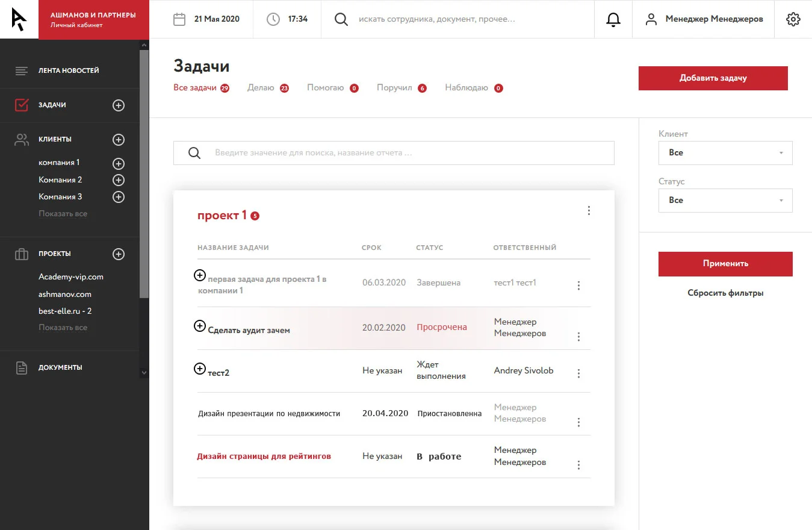Click the calendar icon next to the date
The image size is (812, 530).
coord(179,19)
